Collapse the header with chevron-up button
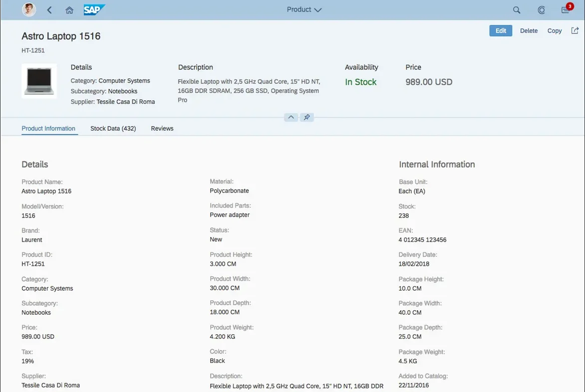 point(291,117)
